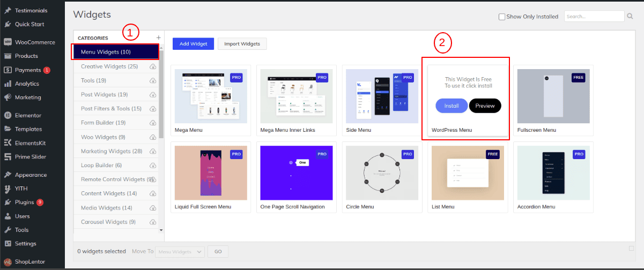Select the Fullscreen Menu widget thumbnail
644x270 pixels.
pyautogui.click(x=553, y=96)
